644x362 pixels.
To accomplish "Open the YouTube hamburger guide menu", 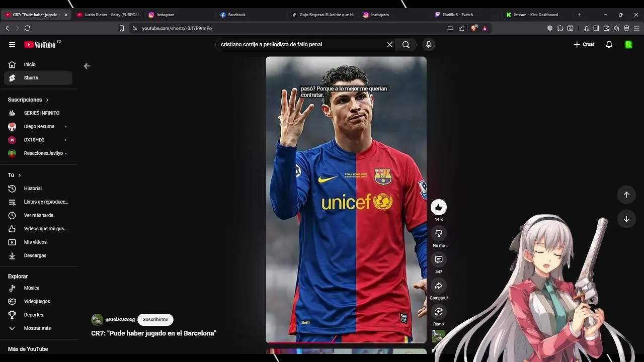I will (x=12, y=45).
